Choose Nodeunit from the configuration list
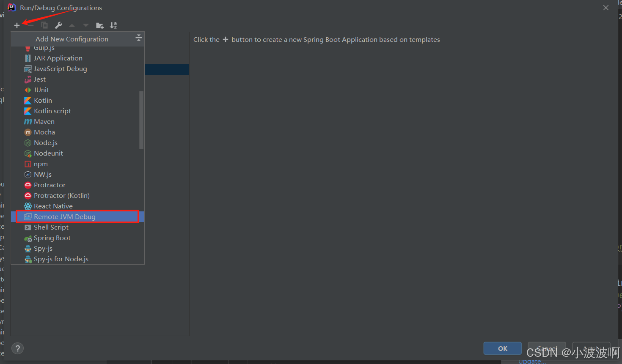 (77, 153)
